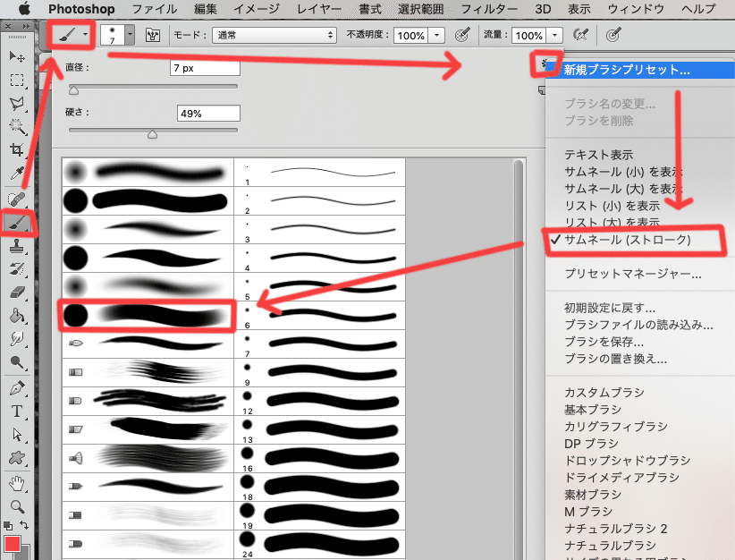Select the highlighted hard round brush preset
Image resolution: width=735 pixels, height=560 pixels.
148,315
